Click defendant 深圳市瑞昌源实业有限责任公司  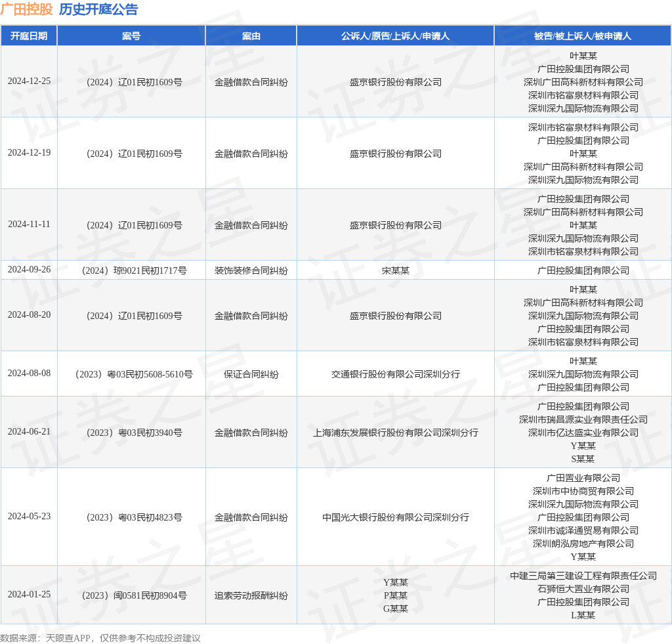pyautogui.click(x=583, y=419)
